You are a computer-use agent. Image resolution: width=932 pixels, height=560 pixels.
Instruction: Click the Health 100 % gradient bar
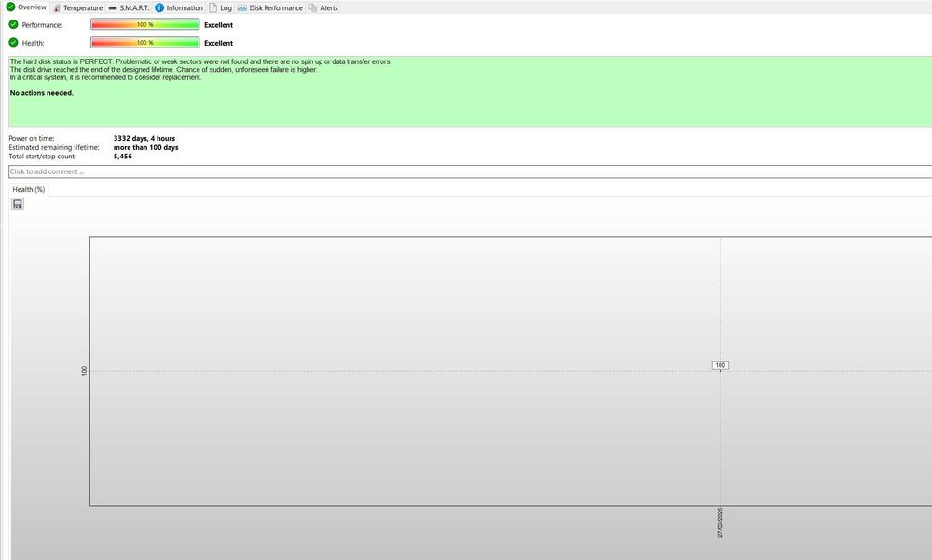(x=145, y=42)
